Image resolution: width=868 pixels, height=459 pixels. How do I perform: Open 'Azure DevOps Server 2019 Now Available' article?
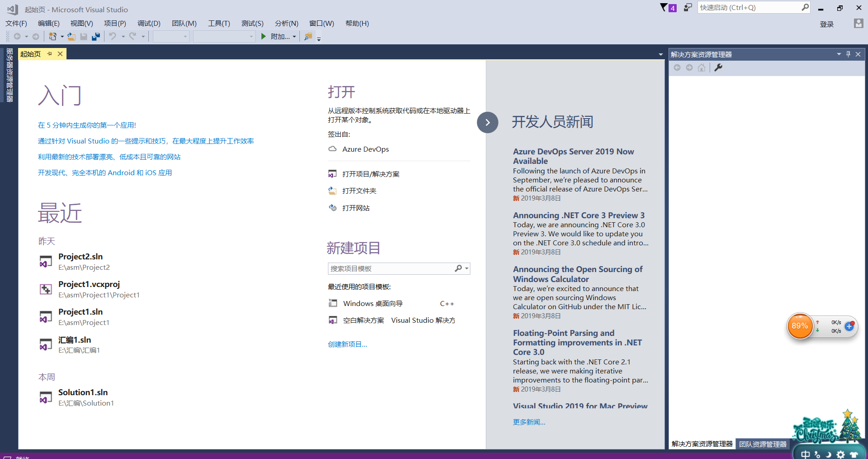click(x=574, y=156)
